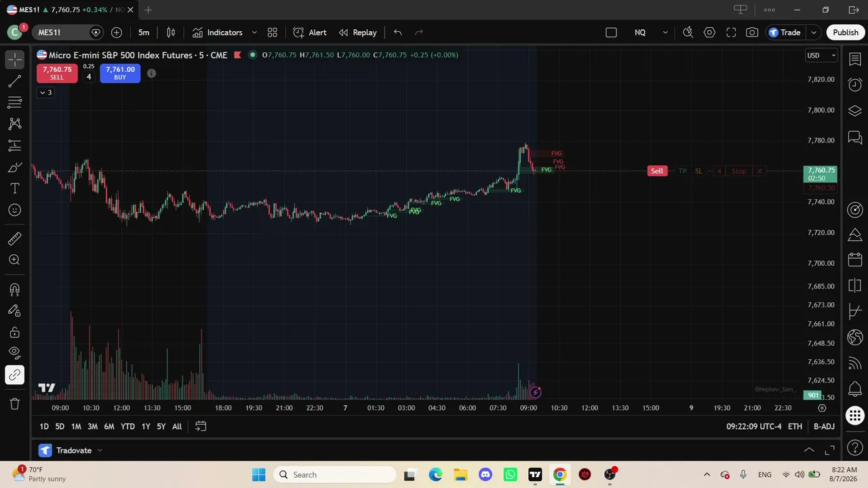Select the trend line drawing tool
868x488 pixels.
pyautogui.click(x=15, y=81)
